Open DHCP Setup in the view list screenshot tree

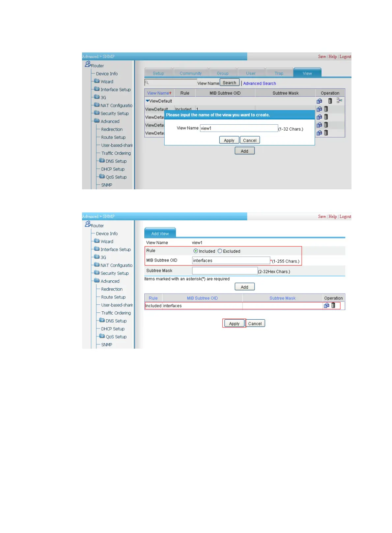pyautogui.click(x=113, y=169)
